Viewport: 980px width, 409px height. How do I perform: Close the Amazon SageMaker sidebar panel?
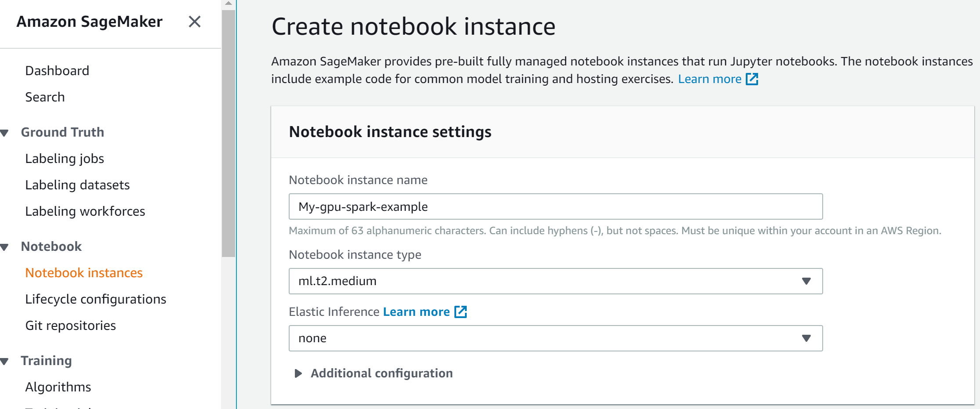195,22
